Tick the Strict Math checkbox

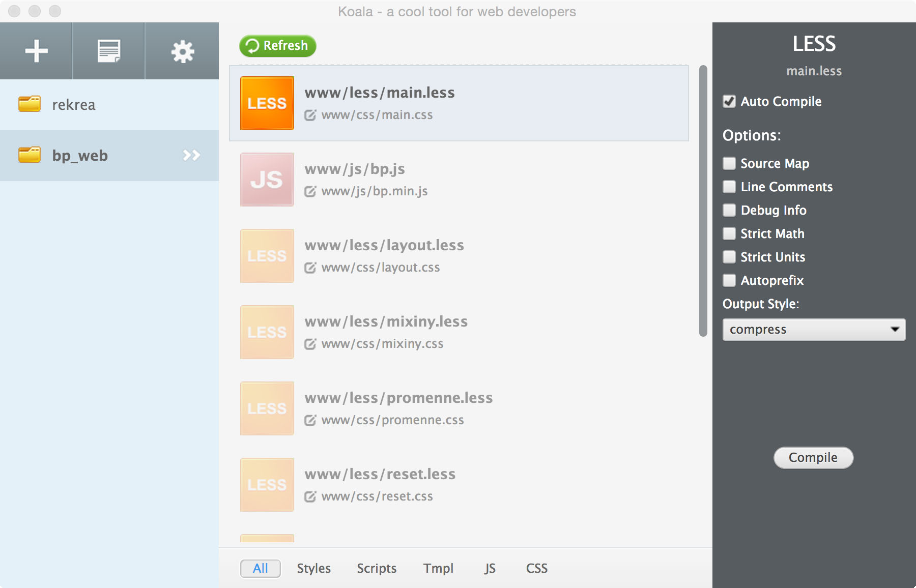tap(729, 233)
